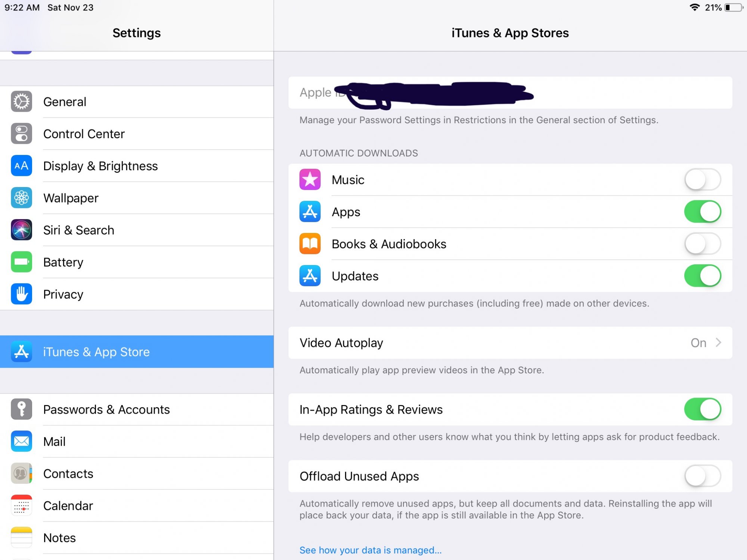The image size is (747, 560).
Task: Tap Video Autoplay On value
Action: pos(698,343)
